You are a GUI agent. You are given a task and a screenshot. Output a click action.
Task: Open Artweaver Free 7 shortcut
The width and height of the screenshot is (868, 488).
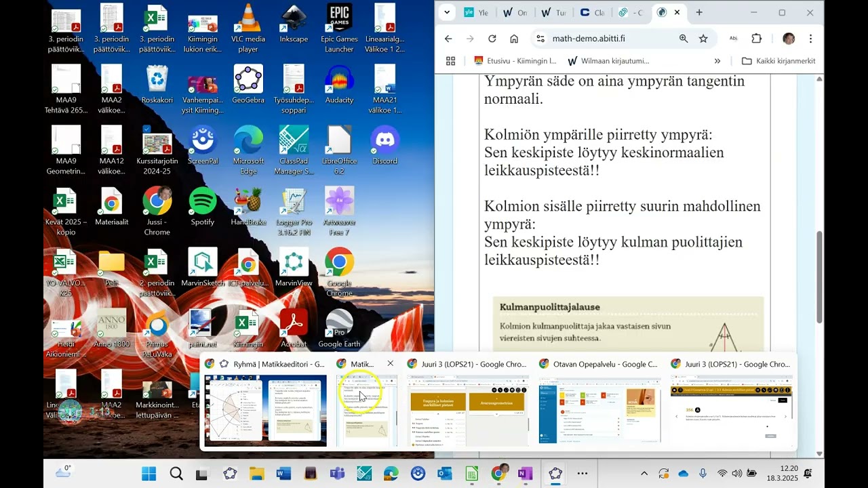pyautogui.click(x=339, y=211)
